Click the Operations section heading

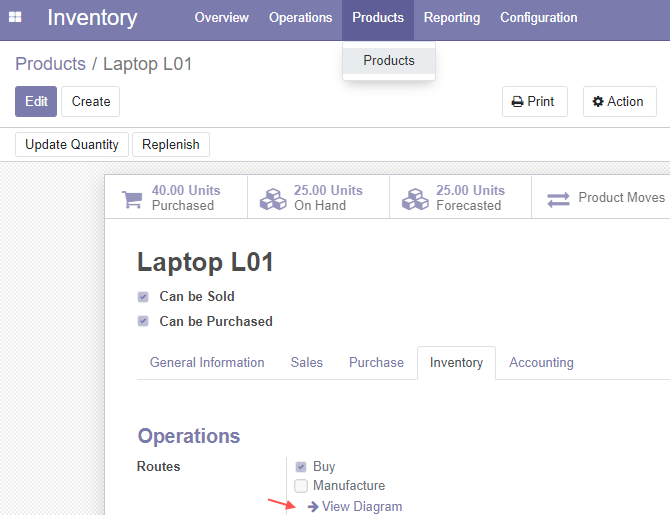(189, 436)
